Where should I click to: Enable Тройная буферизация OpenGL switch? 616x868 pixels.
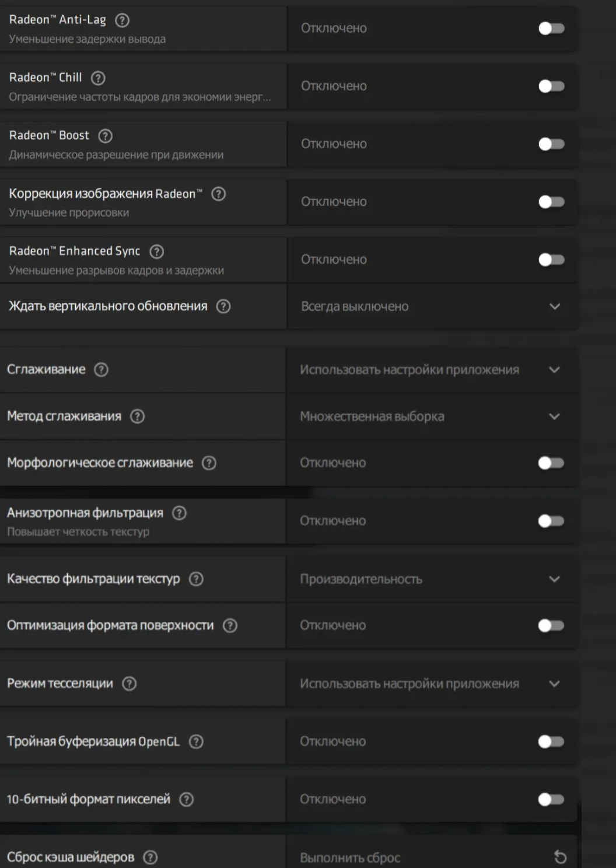[x=551, y=741]
